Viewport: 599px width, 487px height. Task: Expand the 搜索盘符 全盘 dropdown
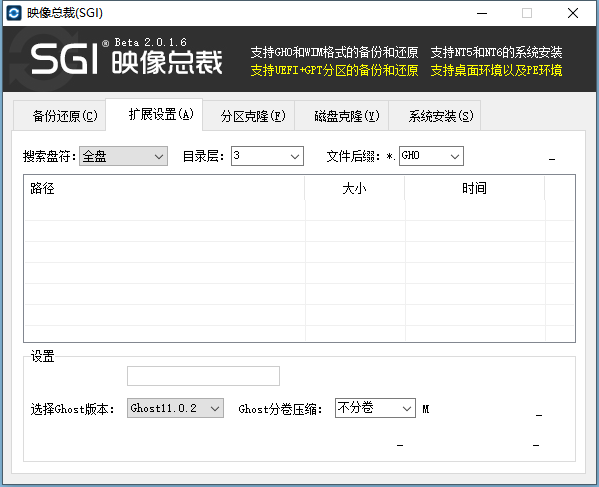pos(123,156)
